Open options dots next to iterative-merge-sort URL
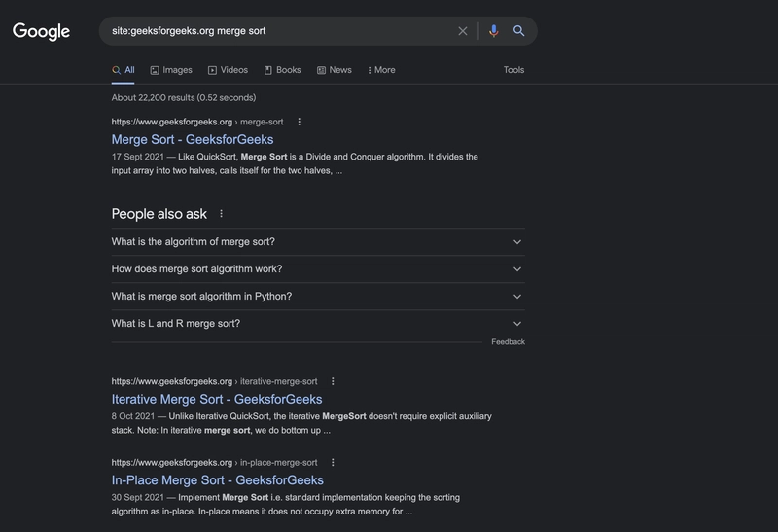This screenshot has width=778, height=532. pyautogui.click(x=333, y=381)
